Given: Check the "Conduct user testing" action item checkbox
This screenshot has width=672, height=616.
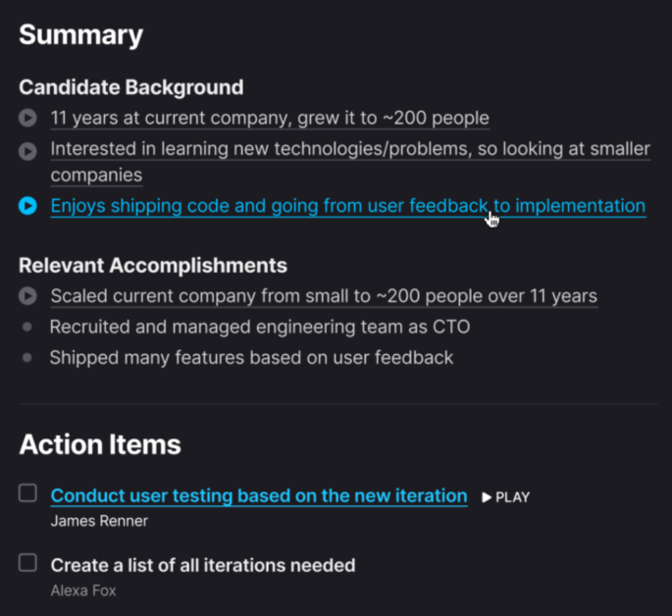Looking at the screenshot, I should point(28,493).
